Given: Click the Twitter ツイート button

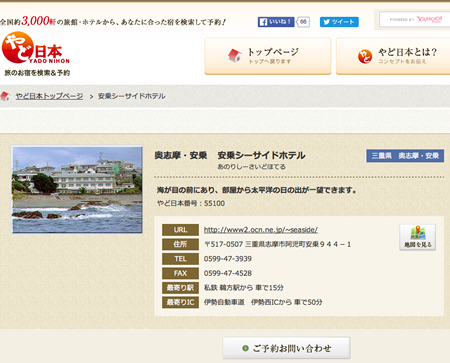Looking at the screenshot, I should tap(339, 22).
